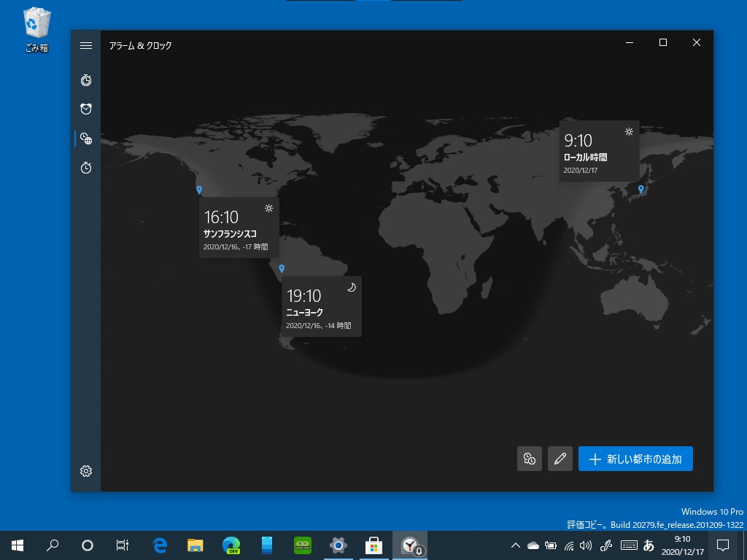Click the touch keyboard tray icon
The height and width of the screenshot is (560, 747).
point(629,545)
